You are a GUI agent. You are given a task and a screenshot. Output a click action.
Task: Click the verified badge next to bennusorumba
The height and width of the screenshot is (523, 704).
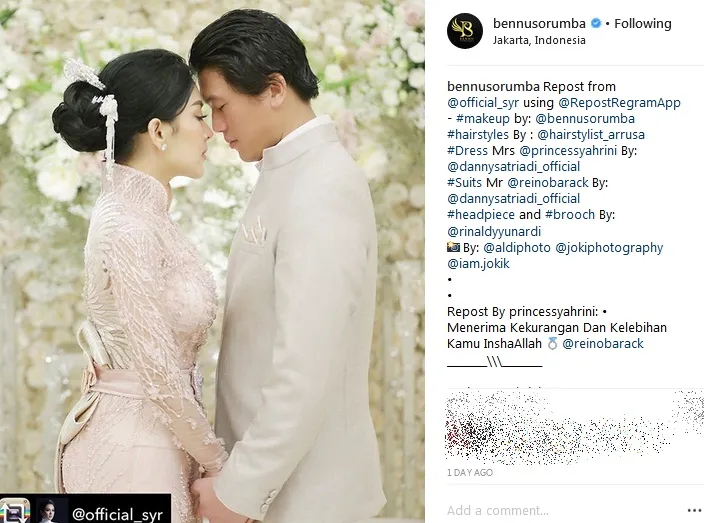click(x=596, y=23)
